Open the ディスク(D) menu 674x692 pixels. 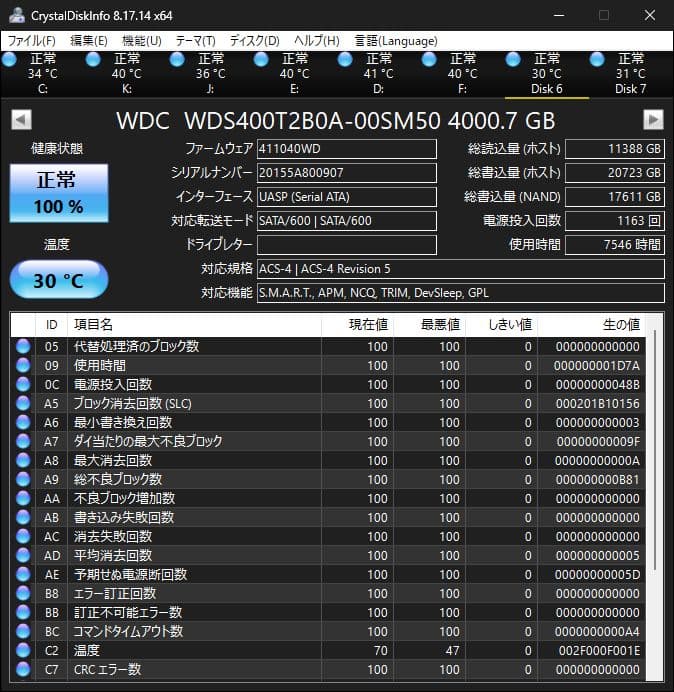(255, 41)
